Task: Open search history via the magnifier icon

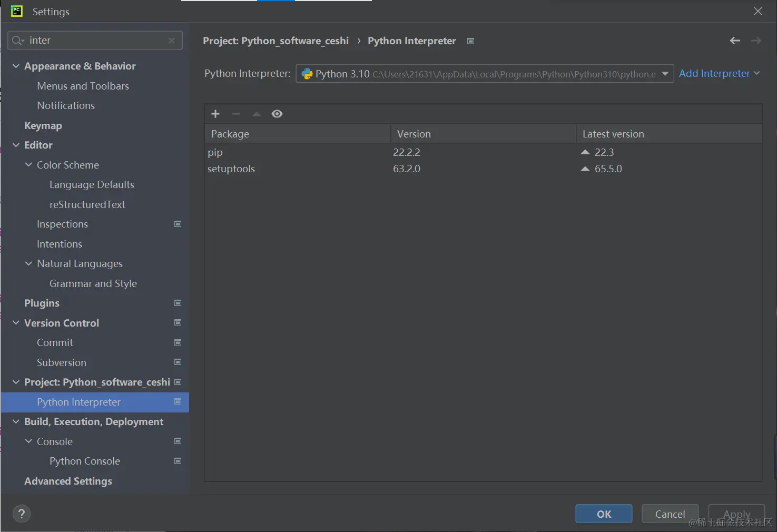Action: click(x=18, y=41)
